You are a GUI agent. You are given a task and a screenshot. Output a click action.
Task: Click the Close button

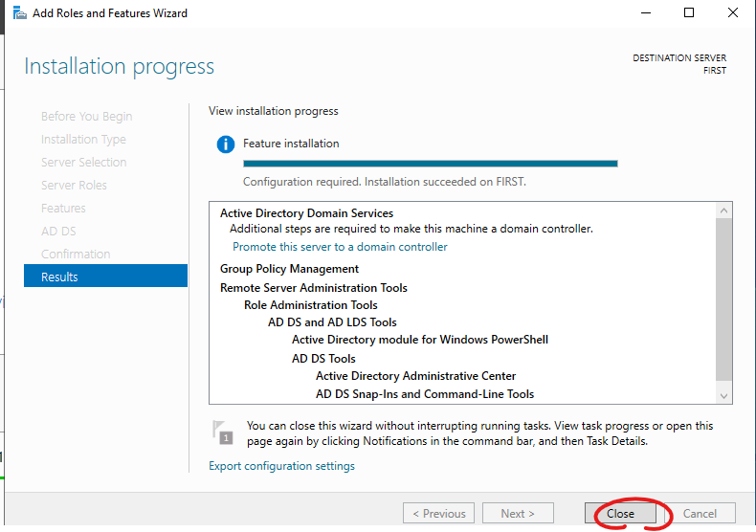point(620,513)
